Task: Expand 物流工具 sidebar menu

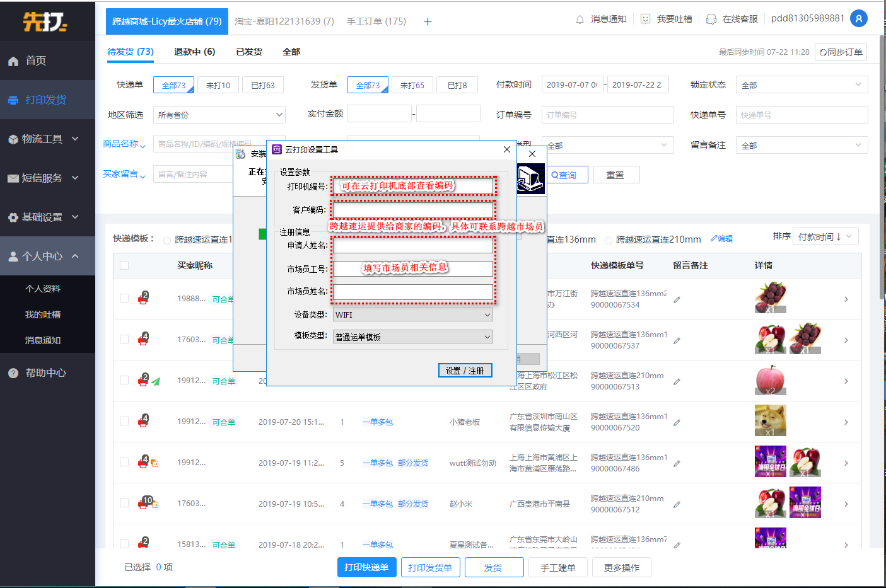Action: (x=47, y=139)
